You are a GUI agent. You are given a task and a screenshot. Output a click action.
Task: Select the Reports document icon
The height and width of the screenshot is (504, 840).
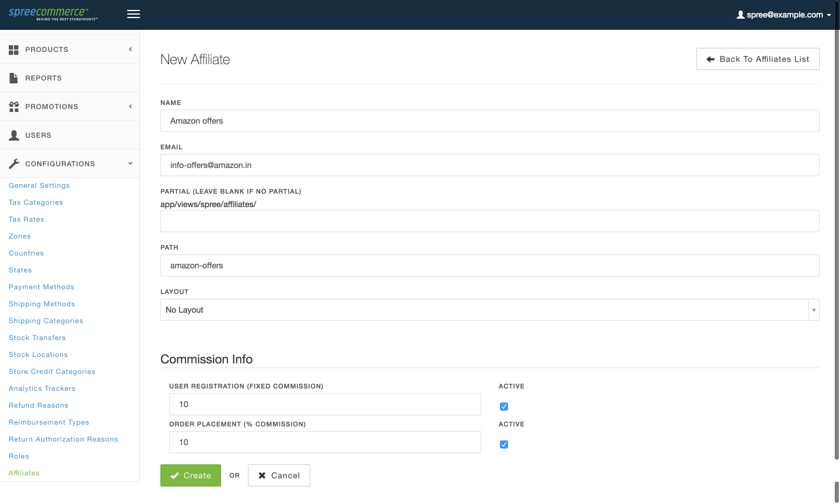(13, 78)
